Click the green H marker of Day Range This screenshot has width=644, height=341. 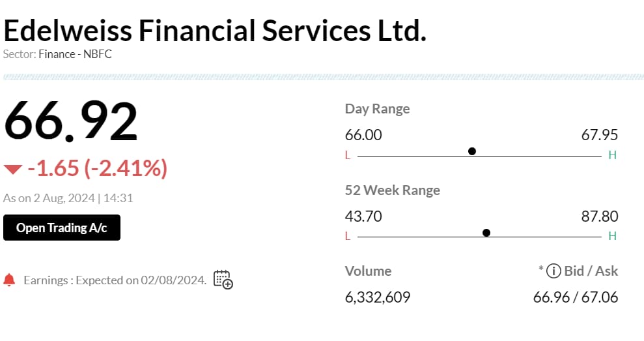tap(612, 155)
